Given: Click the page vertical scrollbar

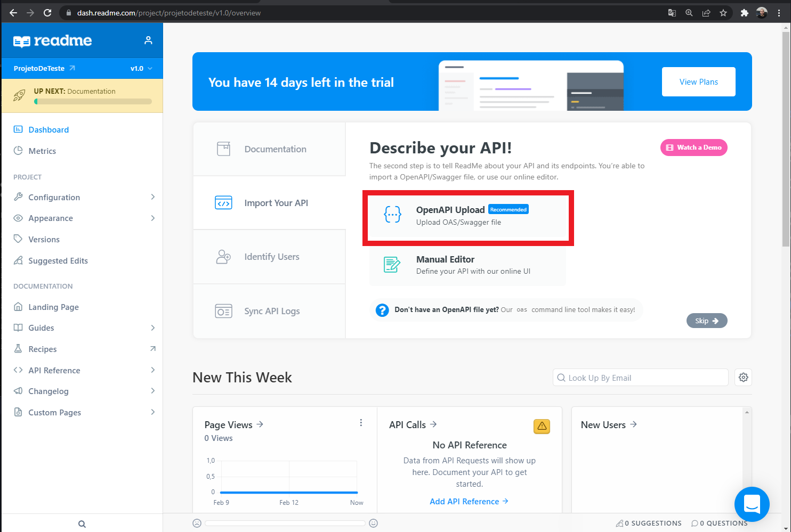Looking at the screenshot, I should [x=786, y=138].
